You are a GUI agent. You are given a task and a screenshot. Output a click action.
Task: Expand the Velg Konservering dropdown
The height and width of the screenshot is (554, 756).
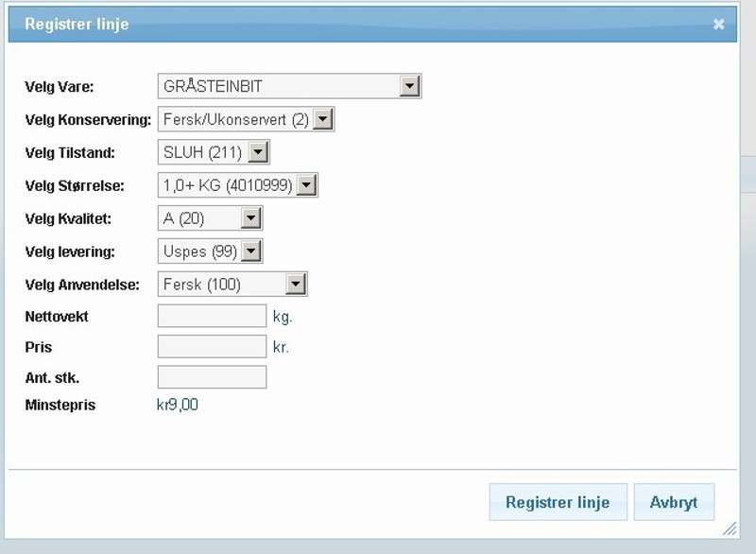[246, 120]
